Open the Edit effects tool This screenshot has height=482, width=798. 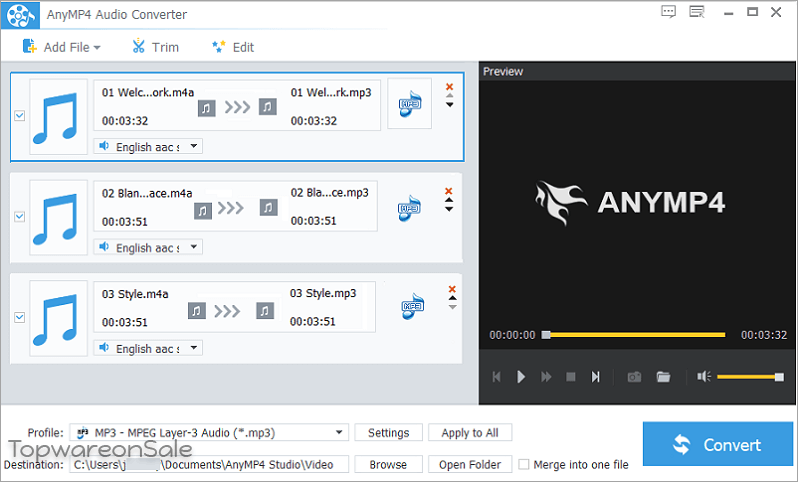[x=233, y=47]
